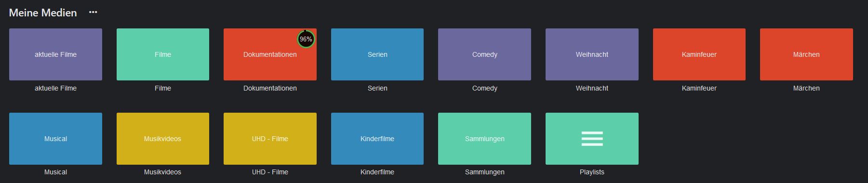Open the blue Serien library tile
868x183 pixels.
[377, 54]
